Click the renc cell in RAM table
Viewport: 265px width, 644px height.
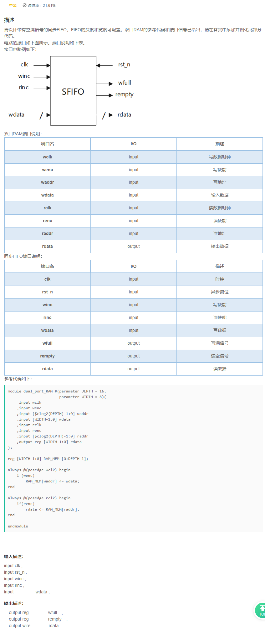coord(48,221)
